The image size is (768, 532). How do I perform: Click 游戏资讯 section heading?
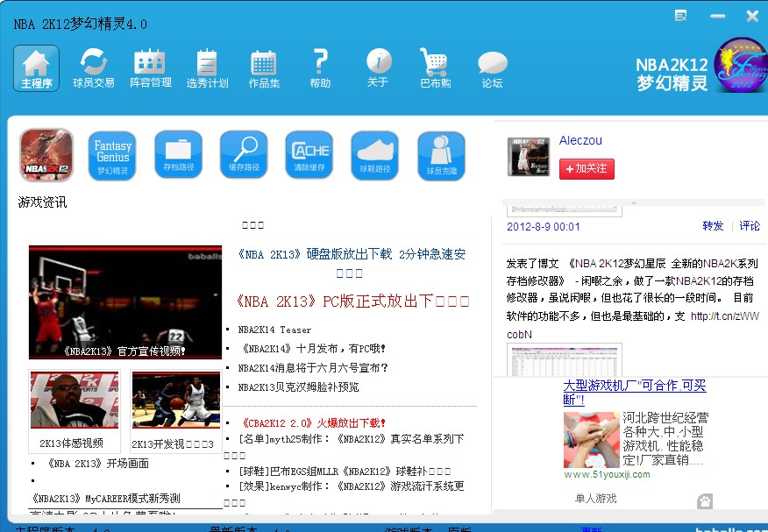(x=42, y=202)
